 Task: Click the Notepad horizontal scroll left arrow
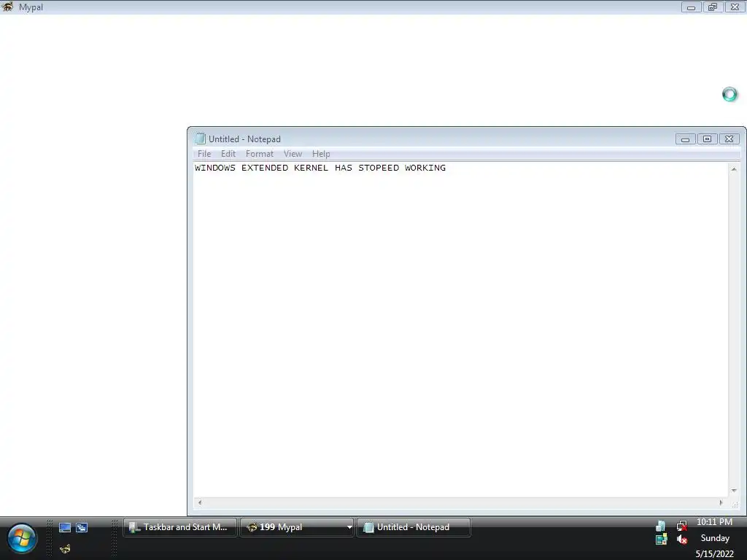200,502
